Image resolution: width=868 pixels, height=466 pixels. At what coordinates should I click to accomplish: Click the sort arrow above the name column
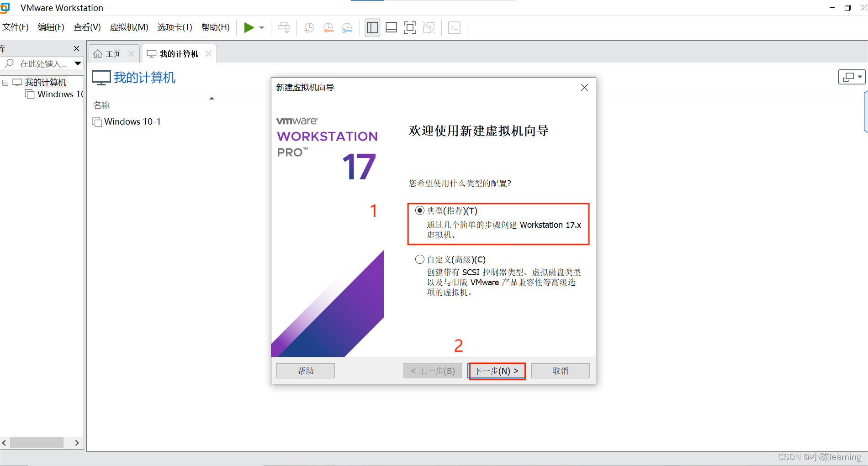212,98
